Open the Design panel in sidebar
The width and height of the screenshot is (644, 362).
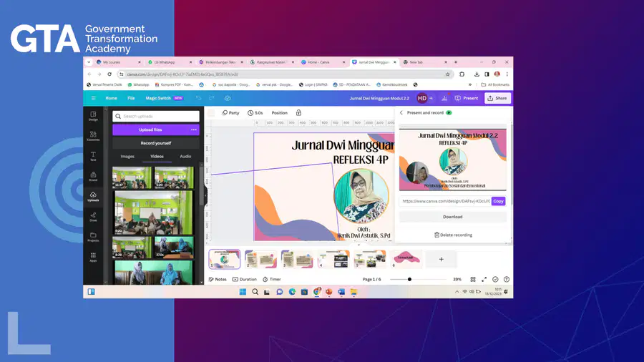(93, 116)
